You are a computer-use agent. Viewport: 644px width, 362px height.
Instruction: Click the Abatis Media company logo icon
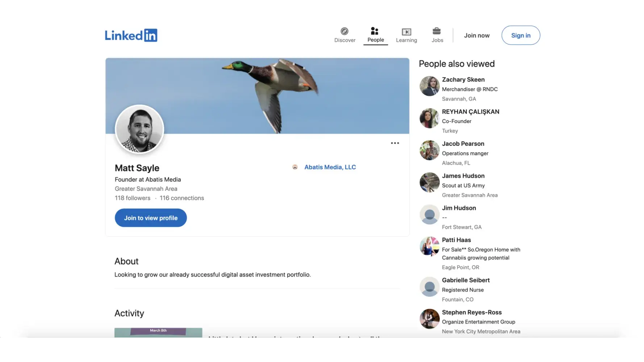pyautogui.click(x=295, y=167)
